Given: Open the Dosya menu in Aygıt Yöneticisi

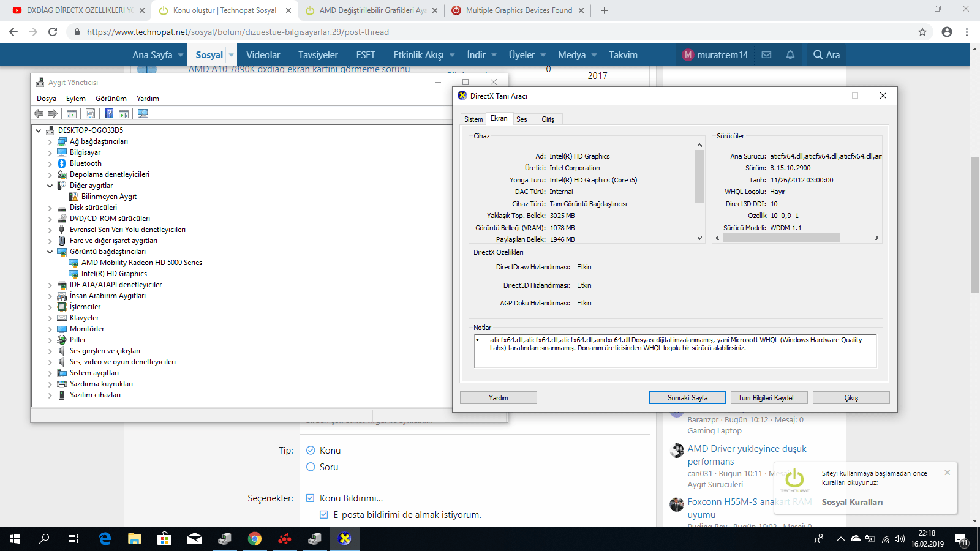Looking at the screenshot, I should click(x=47, y=99).
